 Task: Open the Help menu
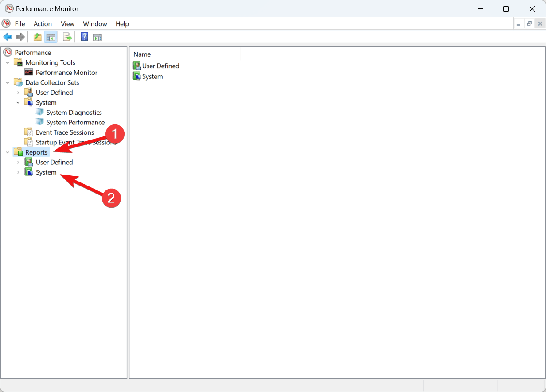click(122, 24)
